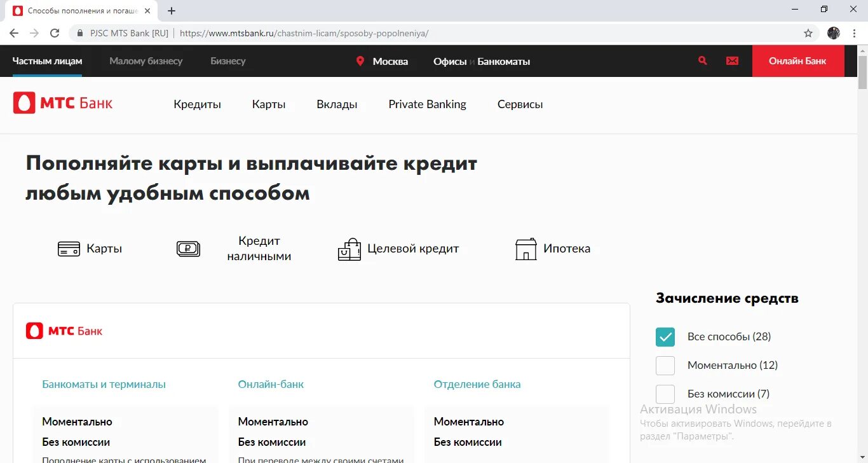Open the Офисы link

pyautogui.click(x=450, y=61)
